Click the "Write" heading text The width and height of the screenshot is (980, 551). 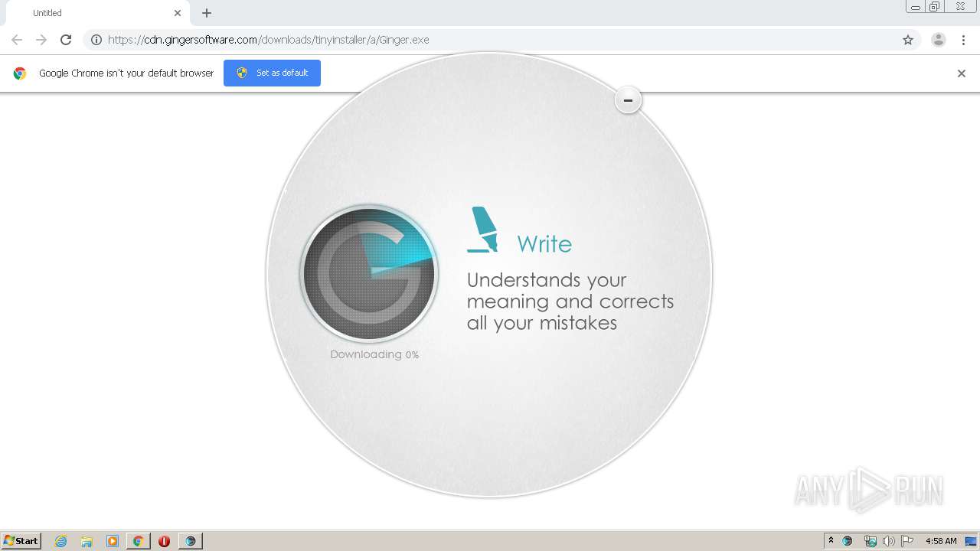point(544,244)
